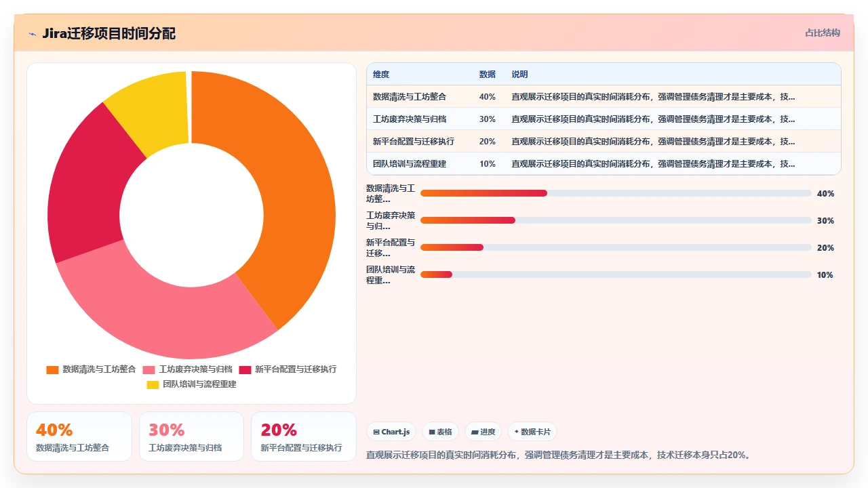Image resolution: width=868 pixels, height=488 pixels.
Task: Toggle yellow legend swatch 团队培训与流程重建
Action: (x=153, y=384)
